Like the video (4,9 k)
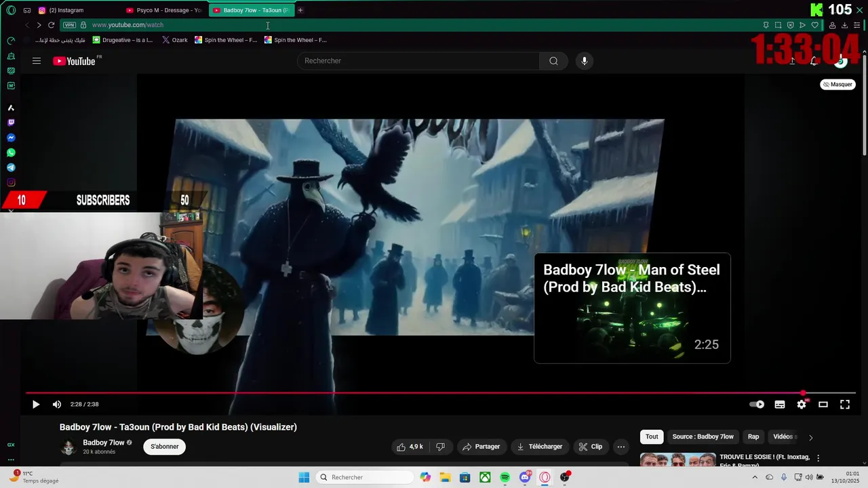This screenshot has width=868, height=488. tap(410, 447)
